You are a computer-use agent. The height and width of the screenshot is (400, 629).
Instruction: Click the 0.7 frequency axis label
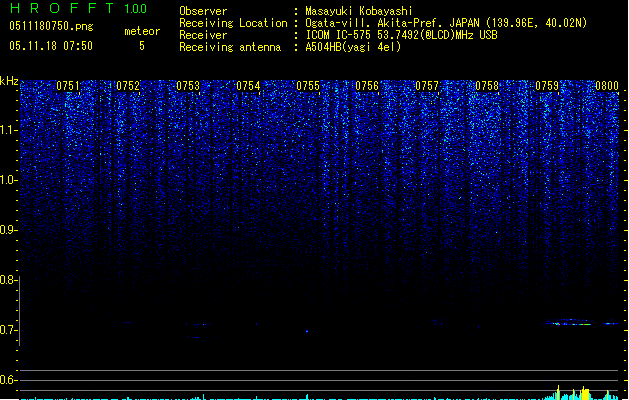(9, 330)
